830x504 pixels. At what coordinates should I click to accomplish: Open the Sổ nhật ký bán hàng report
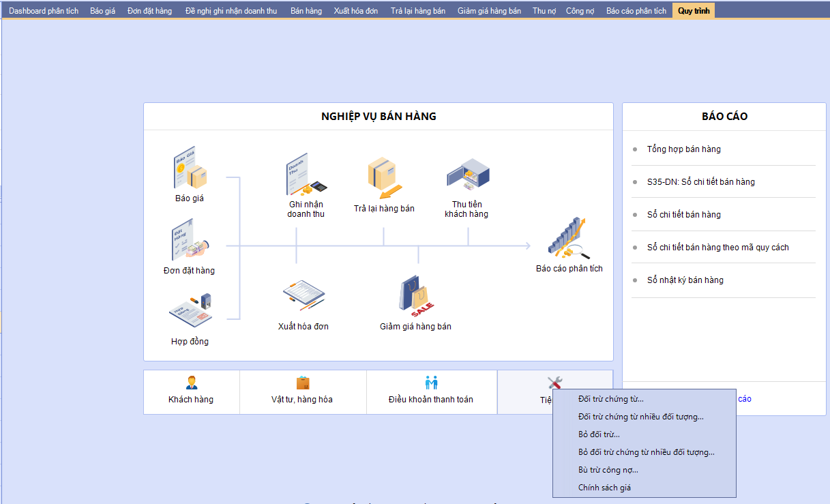685,280
